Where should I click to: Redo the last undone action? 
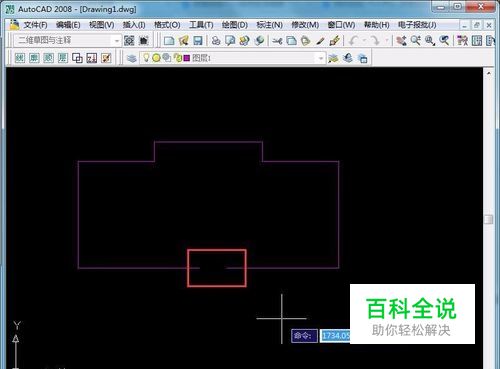coord(375,41)
